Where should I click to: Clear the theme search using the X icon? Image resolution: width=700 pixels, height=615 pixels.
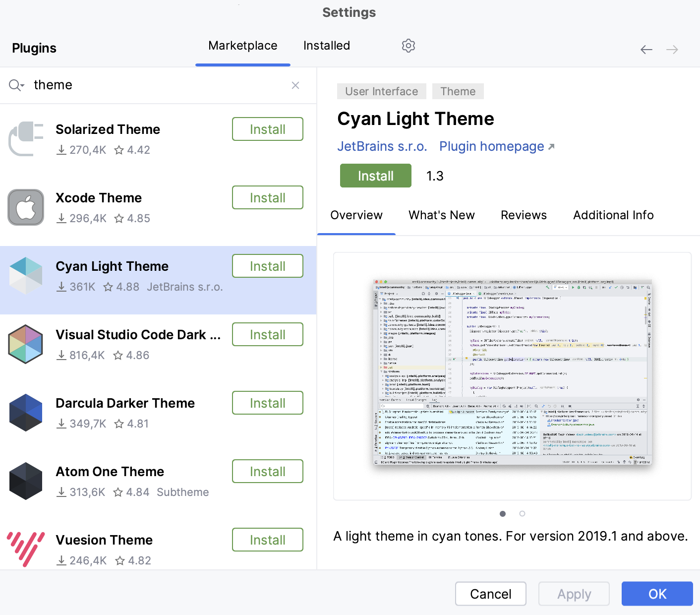click(x=295, y=85)
